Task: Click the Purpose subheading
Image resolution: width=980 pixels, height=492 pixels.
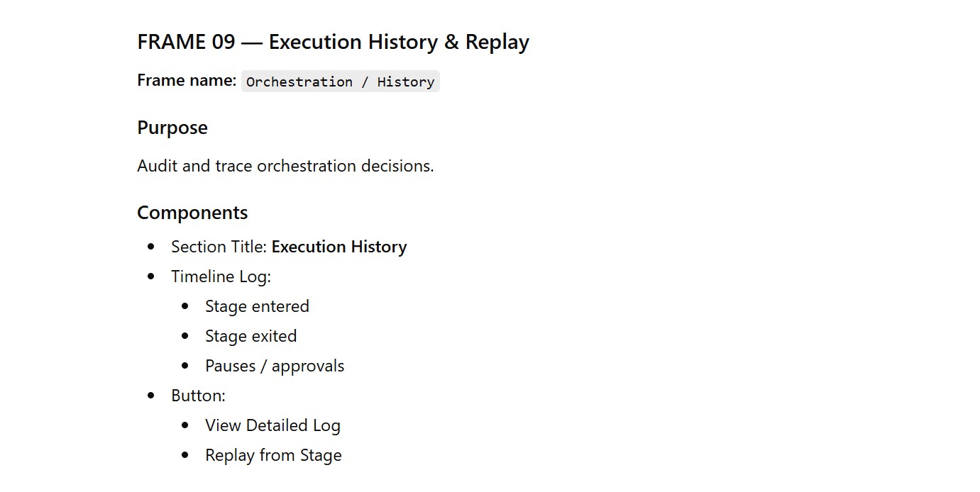Action: click(172, 128)
